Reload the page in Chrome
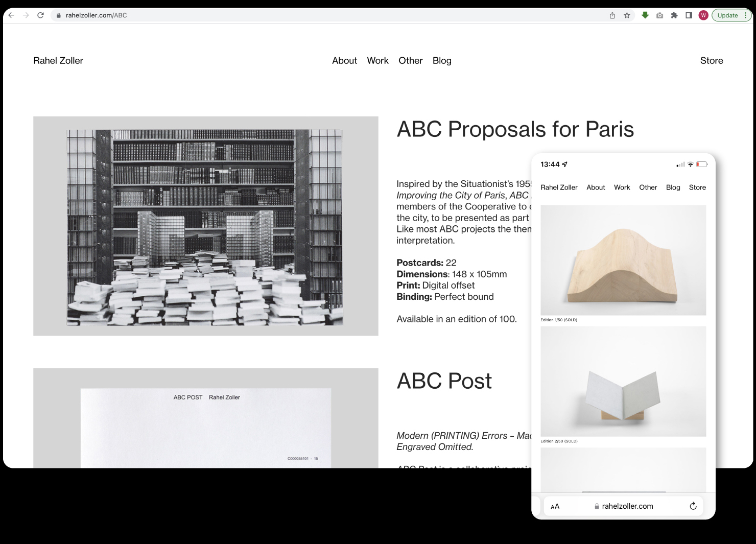This screenshot has width=756, height=544. pyautogui.click(x=40, y=15)
